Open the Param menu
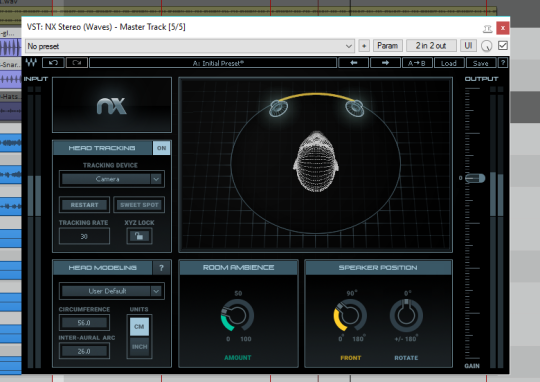 [387, 46]
